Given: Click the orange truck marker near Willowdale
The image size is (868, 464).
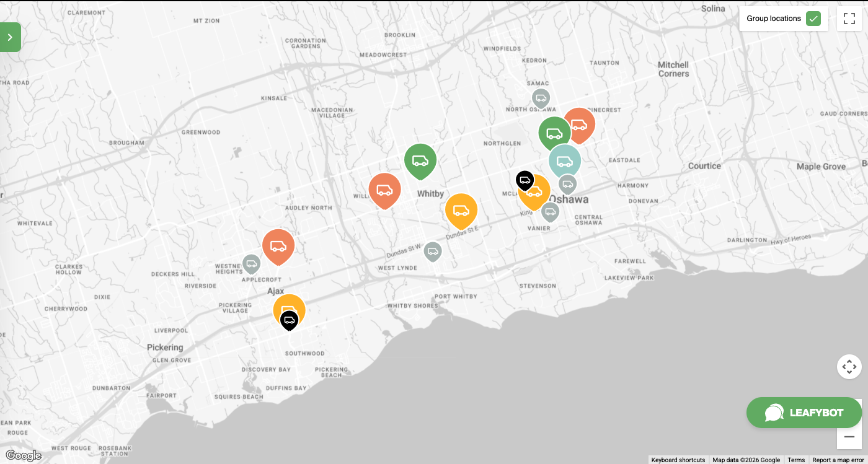Looking at the screenshot, I should (384, 190).
